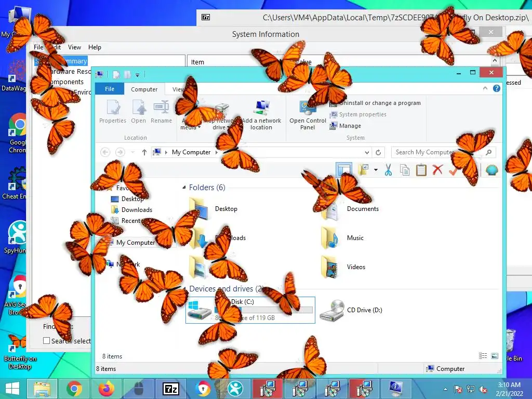The height and width of the screenshot is (399, 532).
Task: Click the Open ribbon icon
Action: point(138,112)
